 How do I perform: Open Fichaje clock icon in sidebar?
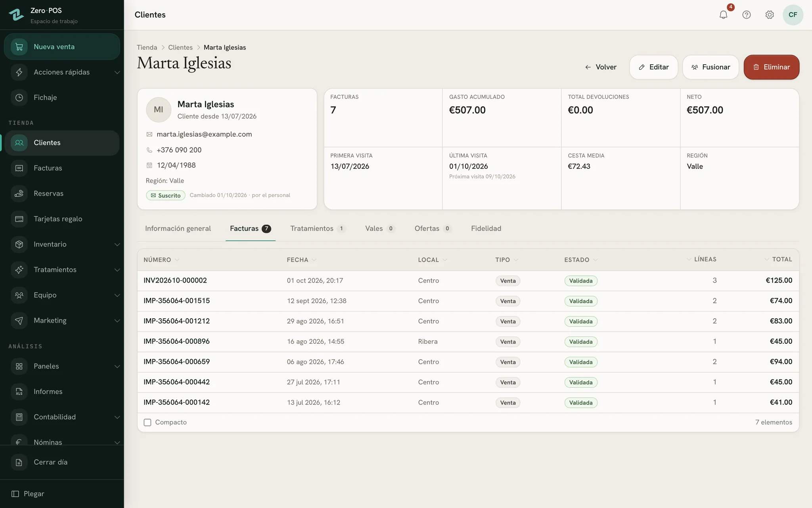[x=19, y=98]
